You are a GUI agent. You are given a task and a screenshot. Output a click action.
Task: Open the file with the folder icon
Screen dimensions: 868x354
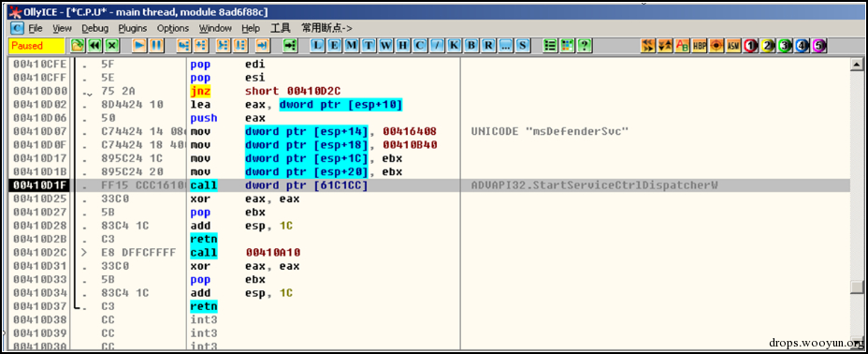[78, 46]
